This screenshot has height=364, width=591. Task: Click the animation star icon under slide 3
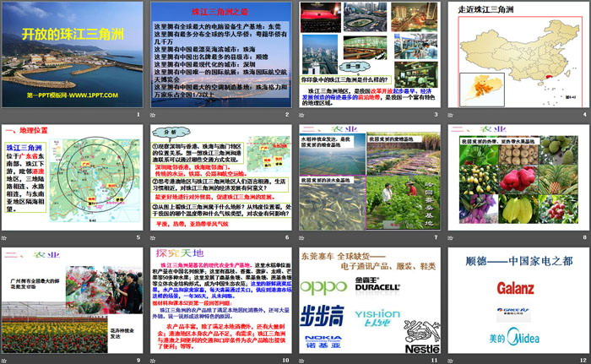click(x=301, y=115)
